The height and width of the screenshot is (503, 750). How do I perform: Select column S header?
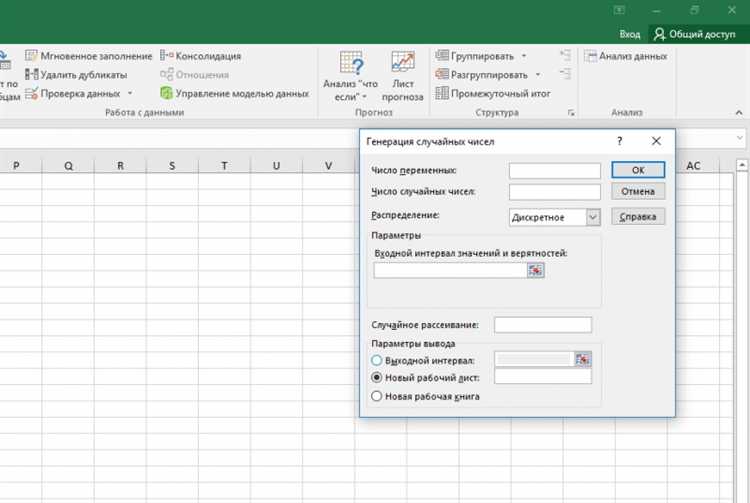tap(172, 165)
